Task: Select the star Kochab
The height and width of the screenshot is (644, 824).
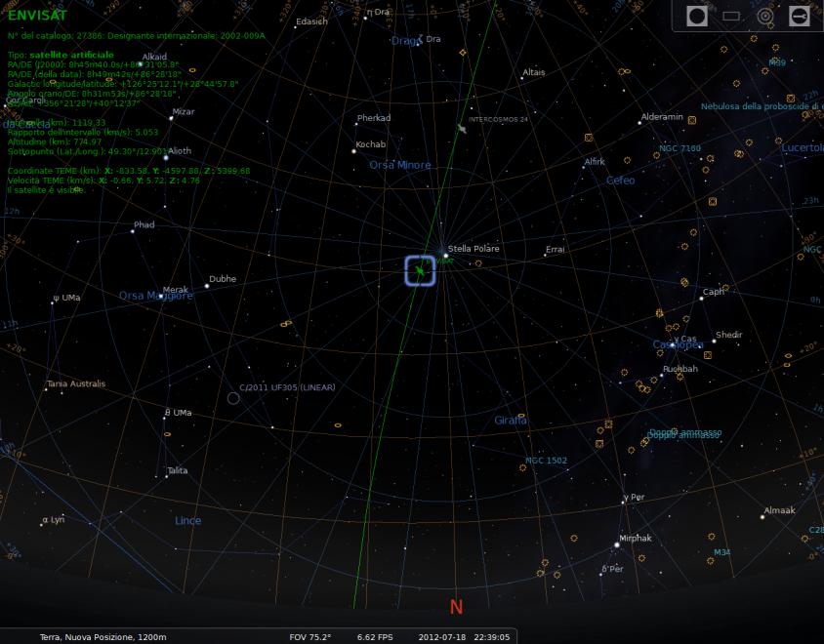Action: 353,151
